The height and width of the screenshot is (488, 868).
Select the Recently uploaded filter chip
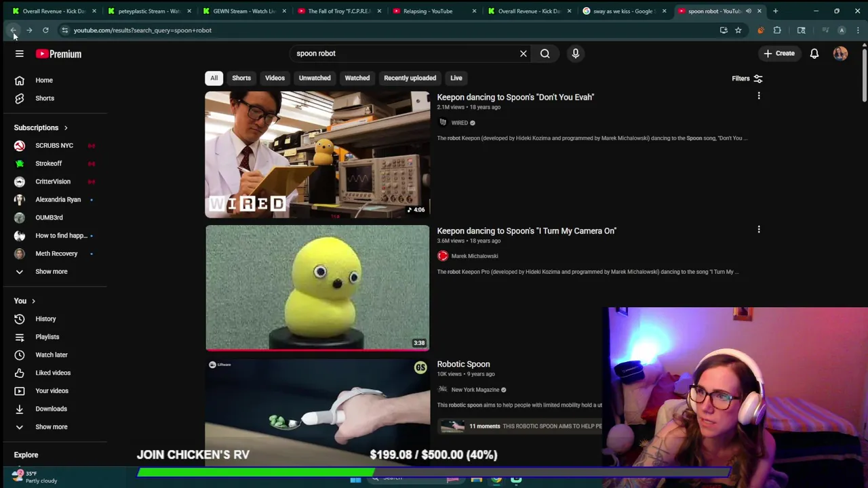(x=410, y=78)
